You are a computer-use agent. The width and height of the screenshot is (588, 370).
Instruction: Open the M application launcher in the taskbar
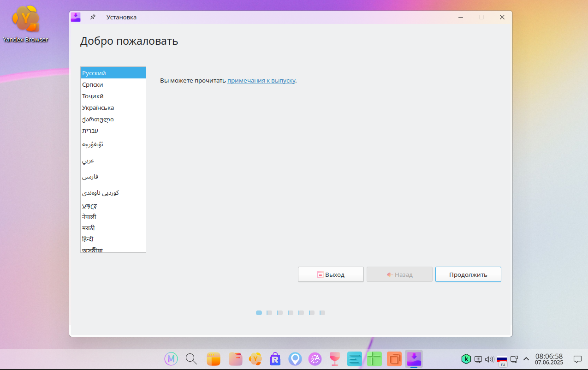(171, 358)
